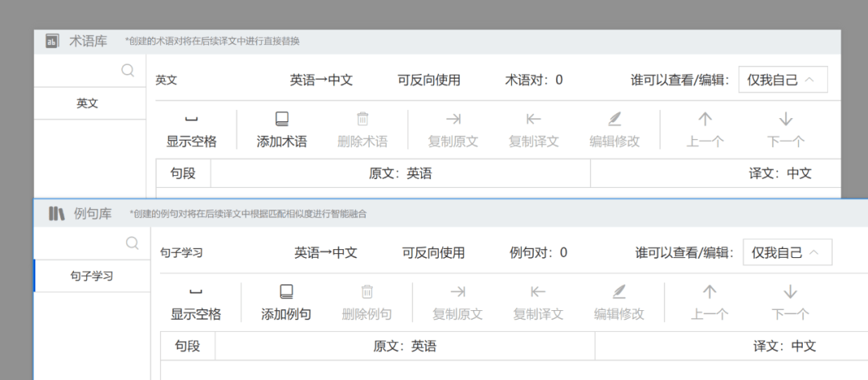Image resolution: width=868 pixels, height=380 pixels.
Task: Toggle 显示空格 in the 例句库 toolbar
Action: point(196,304)
